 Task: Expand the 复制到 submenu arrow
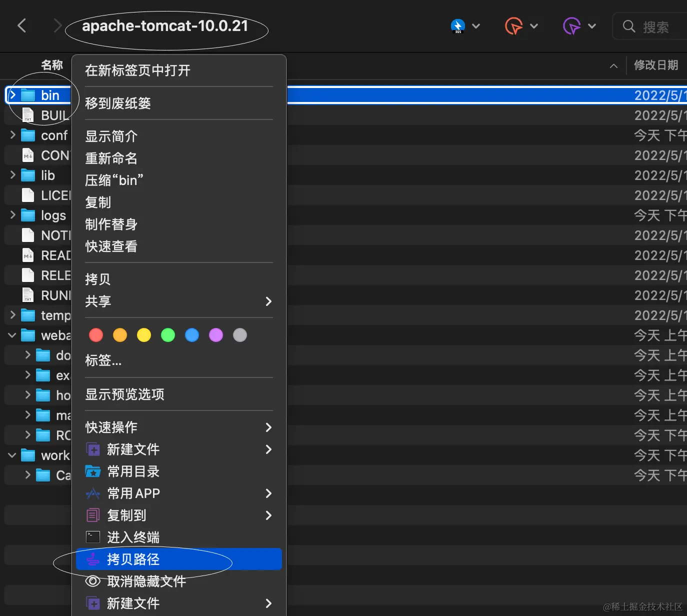point(268,515)
